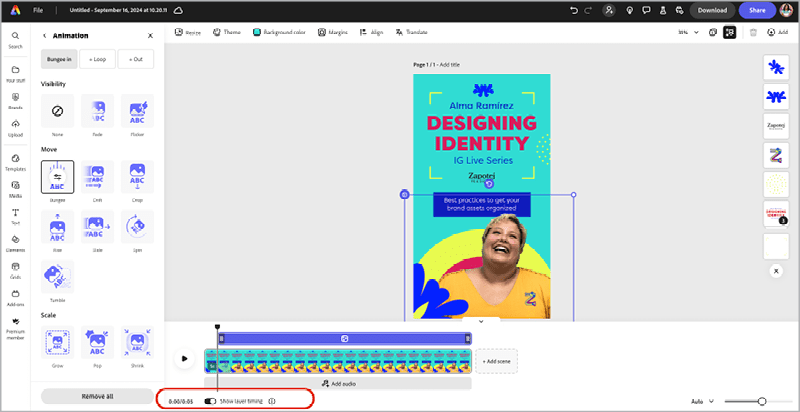
Task: Select the Bungee move animation
Action: (57, 177)
